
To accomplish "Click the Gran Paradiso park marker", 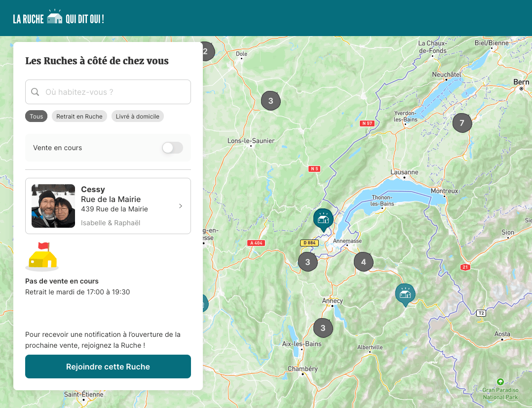I will 500,382.
